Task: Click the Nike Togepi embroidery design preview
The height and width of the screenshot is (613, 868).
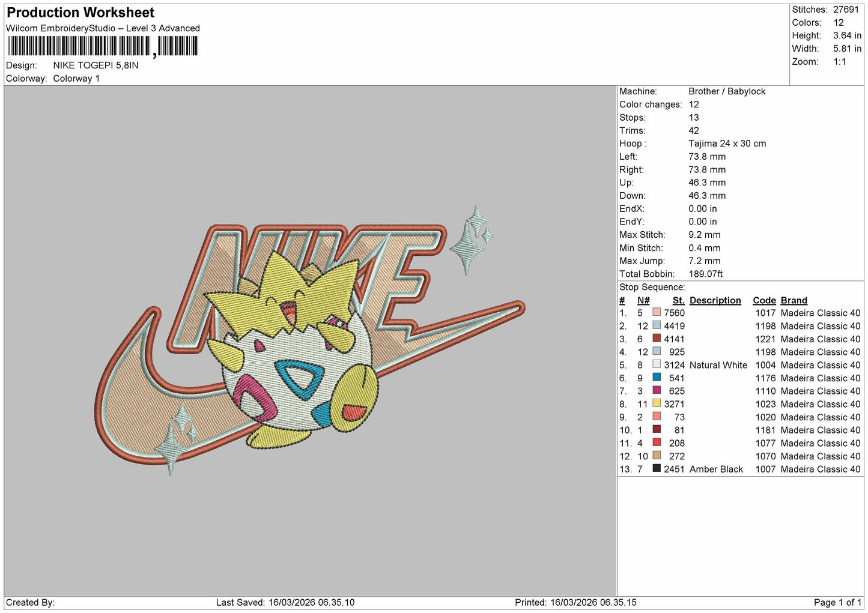Action: point(310,341)
